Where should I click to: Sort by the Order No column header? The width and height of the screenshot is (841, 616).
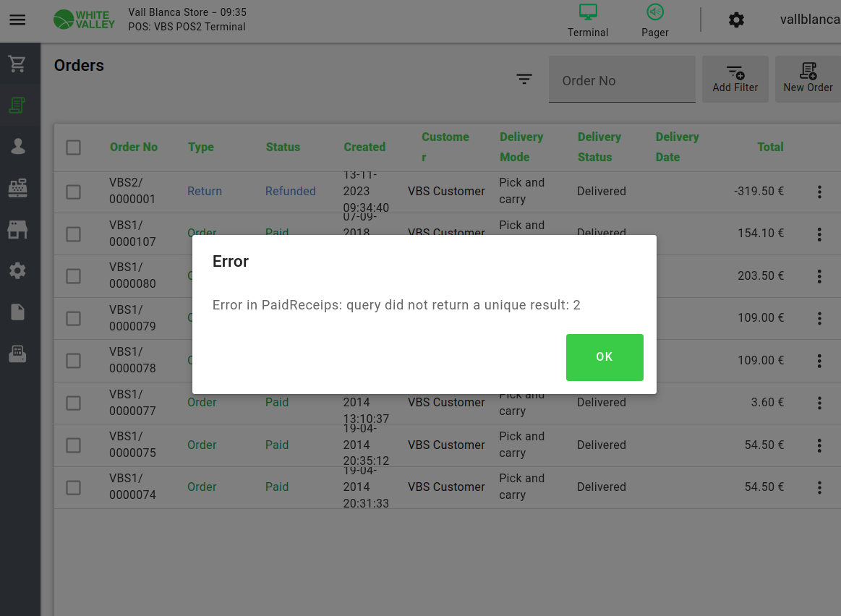(x=133, y=147)
